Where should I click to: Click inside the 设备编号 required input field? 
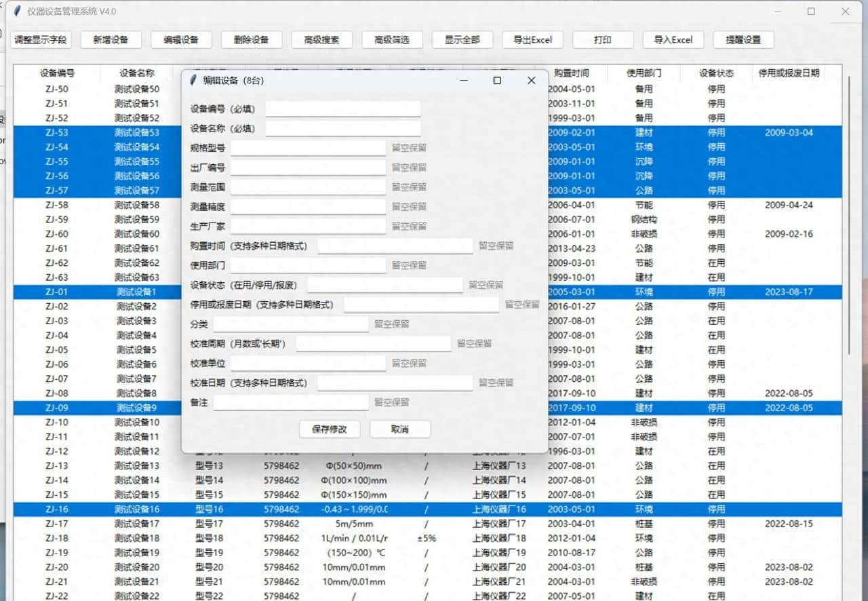coord(343,108)
